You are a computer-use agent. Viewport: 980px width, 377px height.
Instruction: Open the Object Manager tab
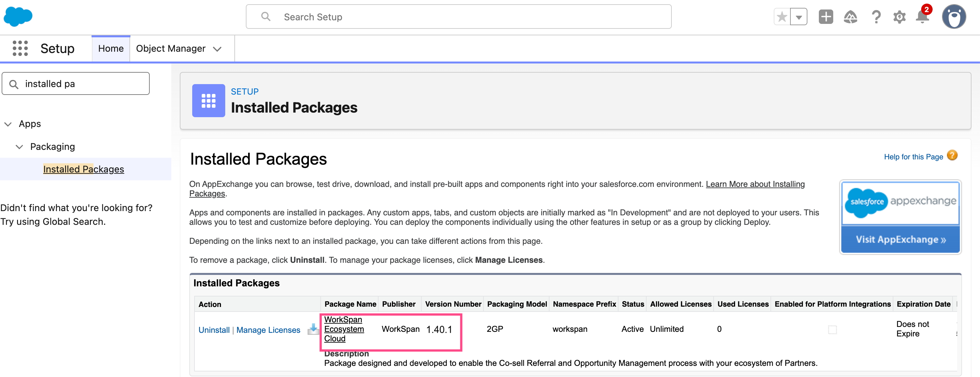171,48
